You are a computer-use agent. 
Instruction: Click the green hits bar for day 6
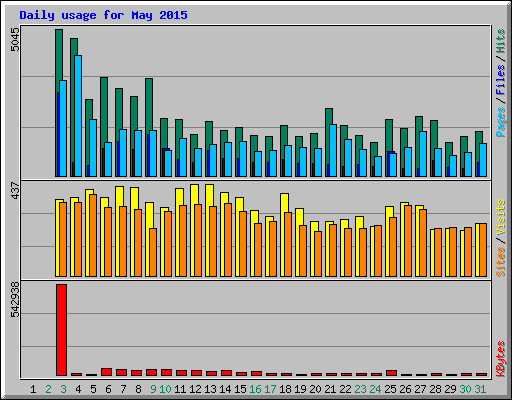click(104, 110)
